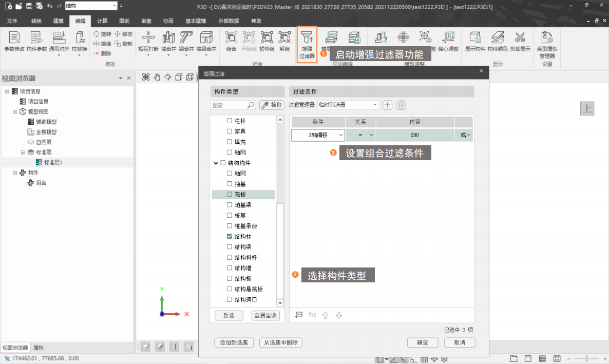The width and height of the screenshot is (609, 364).
Task: Click the 解组 ungroup icon
Action: [x=284, y=38]
